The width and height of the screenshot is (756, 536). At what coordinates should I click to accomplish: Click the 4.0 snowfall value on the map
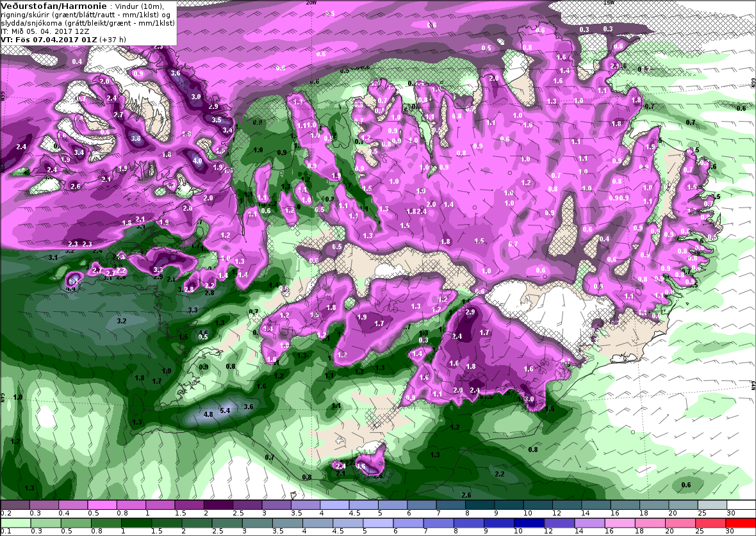click(198, 161)
